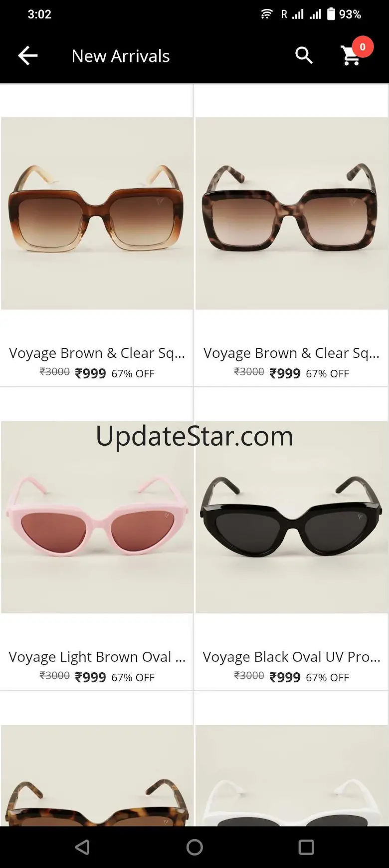Open the white frame sunglasses at bottom right
Screen dimensions: 389x868
(292, 775)
